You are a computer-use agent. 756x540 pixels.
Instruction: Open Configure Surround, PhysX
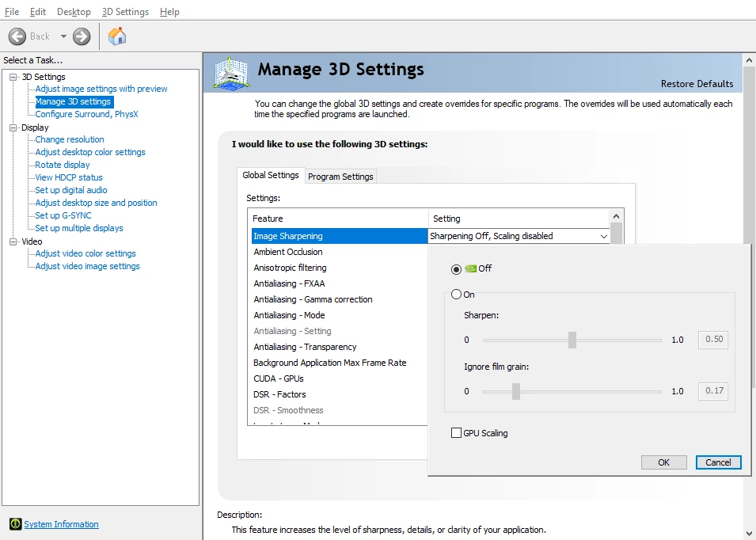[x=87, y=114]
